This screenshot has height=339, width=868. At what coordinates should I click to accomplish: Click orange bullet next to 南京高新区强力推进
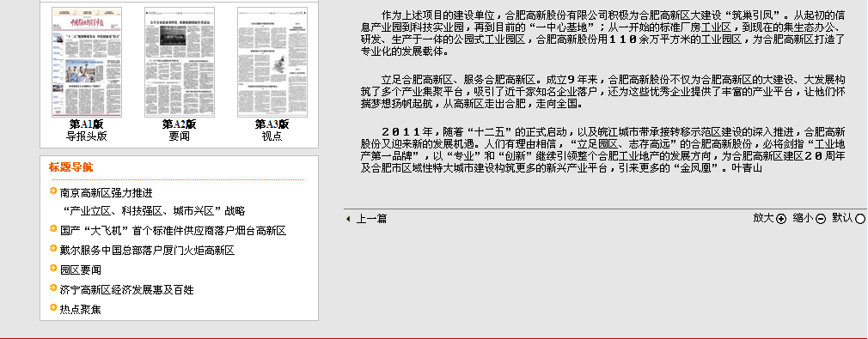click(53, 191)
